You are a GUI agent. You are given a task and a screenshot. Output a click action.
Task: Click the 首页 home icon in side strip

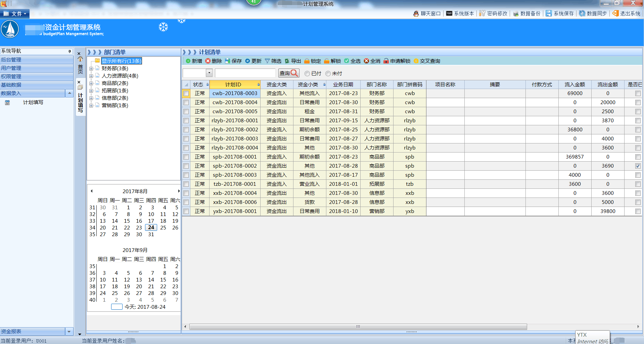80,59
